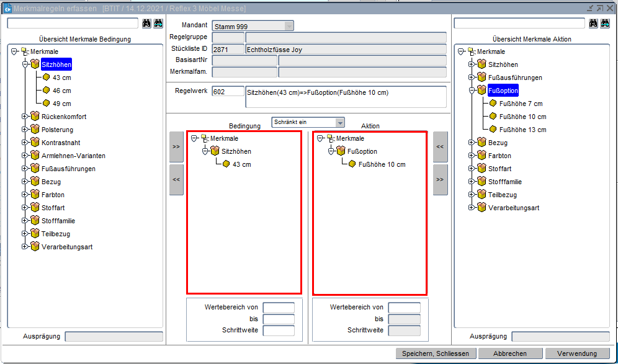The width and height of the screenshot is (618, 364).
Task: Click the first binoculars search icon in left panel
Action: 147,23
